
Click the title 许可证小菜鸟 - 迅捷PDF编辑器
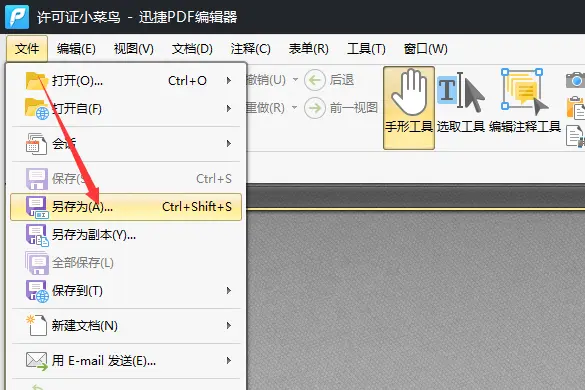coord(137,17)
